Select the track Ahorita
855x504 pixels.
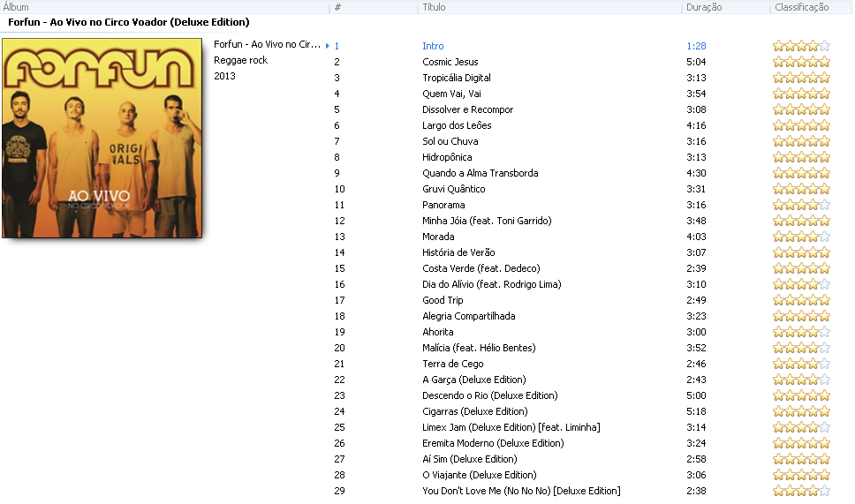click(437, 332)
